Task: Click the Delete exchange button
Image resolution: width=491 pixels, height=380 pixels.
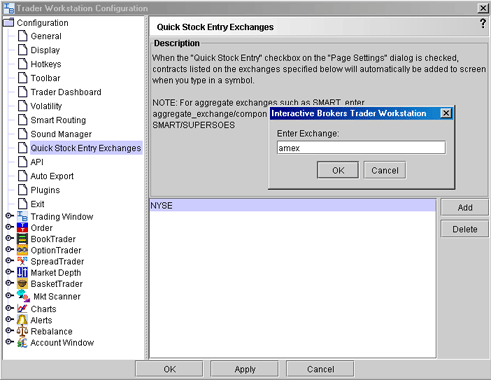Action: [465, 229]
